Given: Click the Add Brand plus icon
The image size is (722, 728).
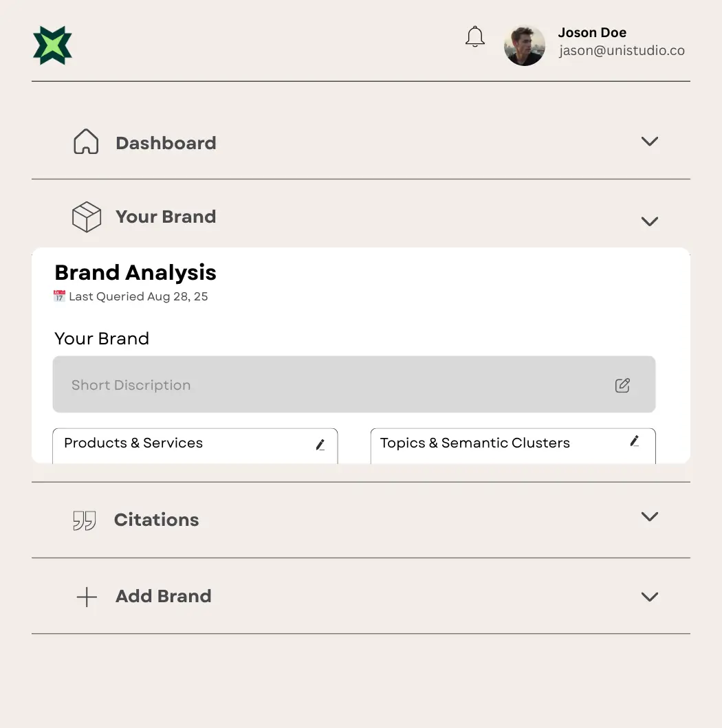Looking at the screenshot, I should [87, 597].
